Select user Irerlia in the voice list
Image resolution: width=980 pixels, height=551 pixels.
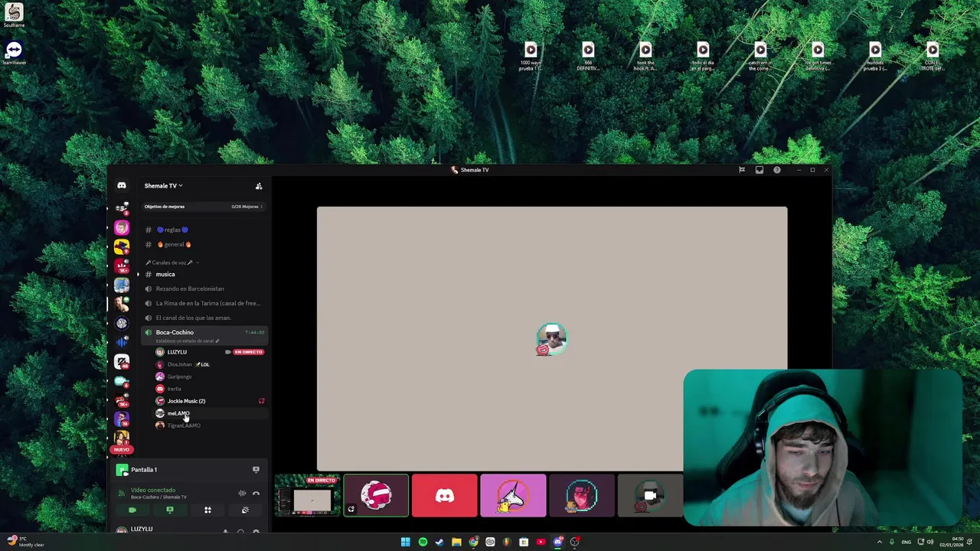[x=174, y=389]
